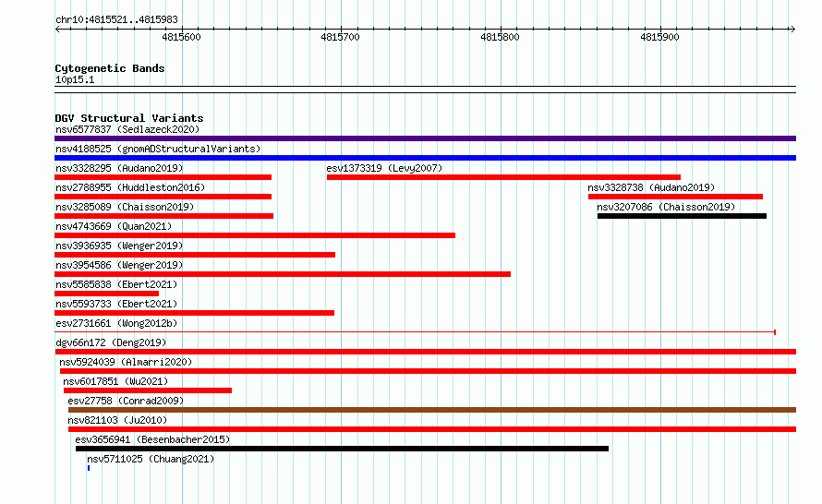Select the short red nsv5585838 bar
The height and width of the screenshot is (504, 822).
(106, 294)
